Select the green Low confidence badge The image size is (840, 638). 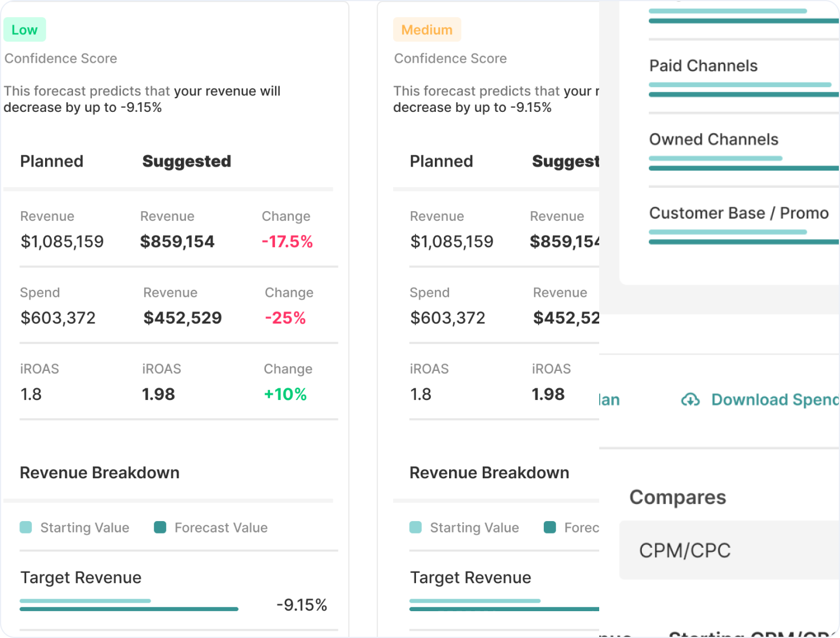coord(25,30)
